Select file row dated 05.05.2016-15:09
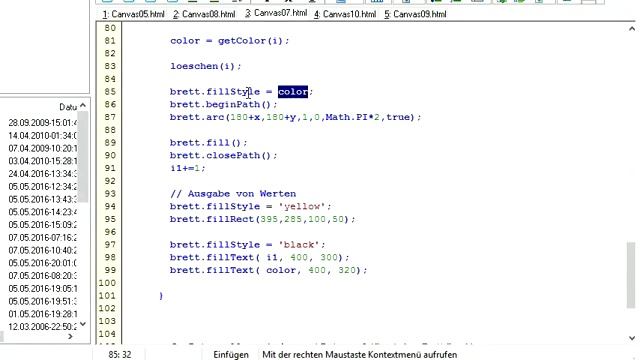Image resolution: width=640 pixels, height=360 pixels. (42, 224)
